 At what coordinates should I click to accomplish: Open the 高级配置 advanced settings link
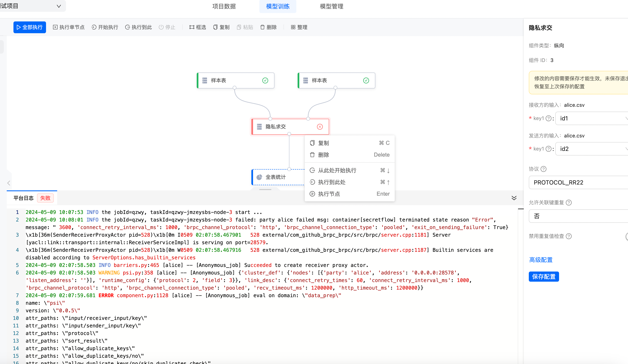pos(541,260)
